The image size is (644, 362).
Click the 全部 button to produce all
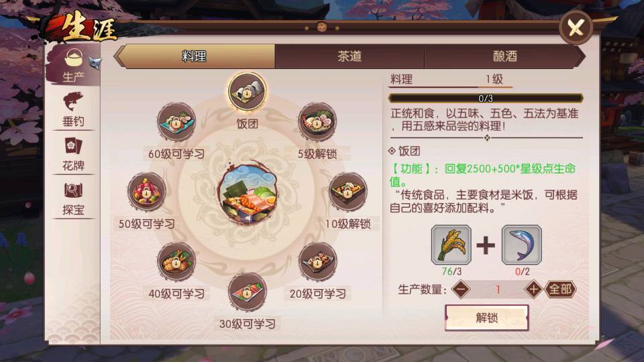click(561, 290)
